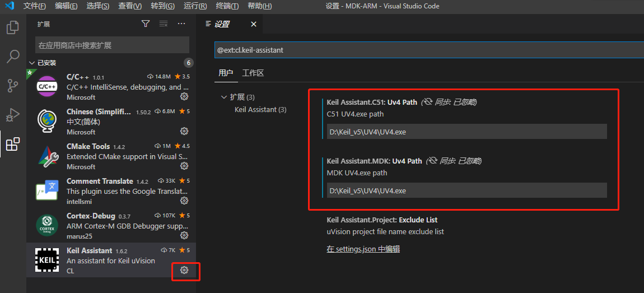Open the 编辑(E) menu

(x=66, y=6)
